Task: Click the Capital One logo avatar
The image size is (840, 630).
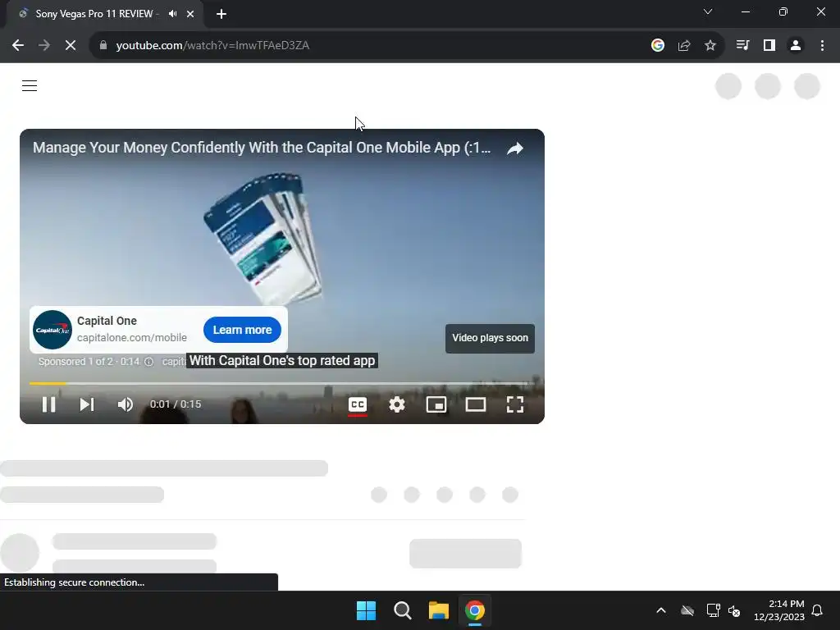Action: pyautogui.click(x=52, y=330)
